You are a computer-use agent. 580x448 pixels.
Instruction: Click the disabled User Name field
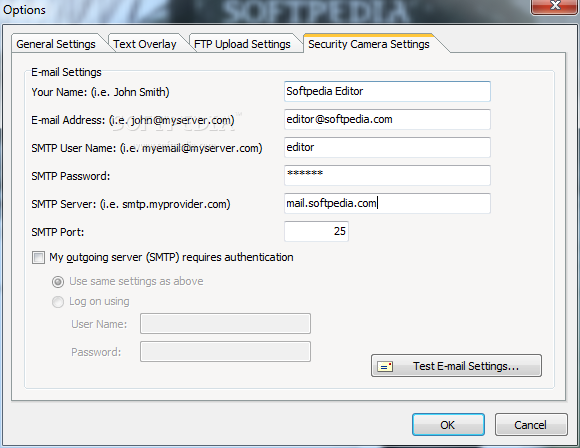[x=225, y=324]
